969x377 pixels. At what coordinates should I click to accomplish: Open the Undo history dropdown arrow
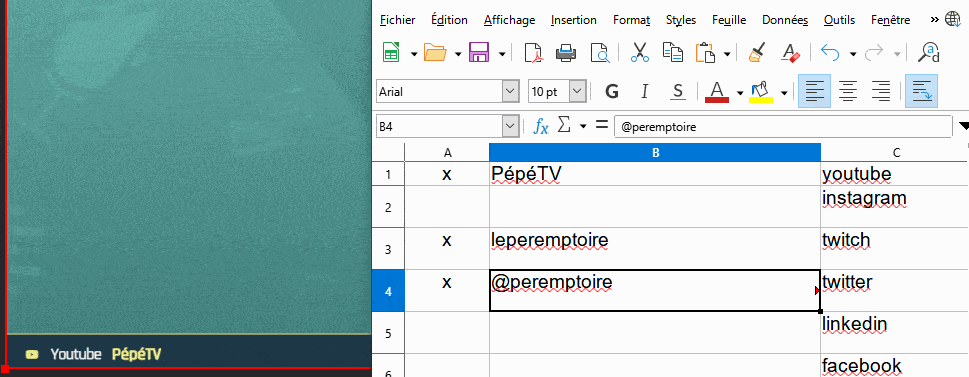pyautogui.click(x=853, y=54)
